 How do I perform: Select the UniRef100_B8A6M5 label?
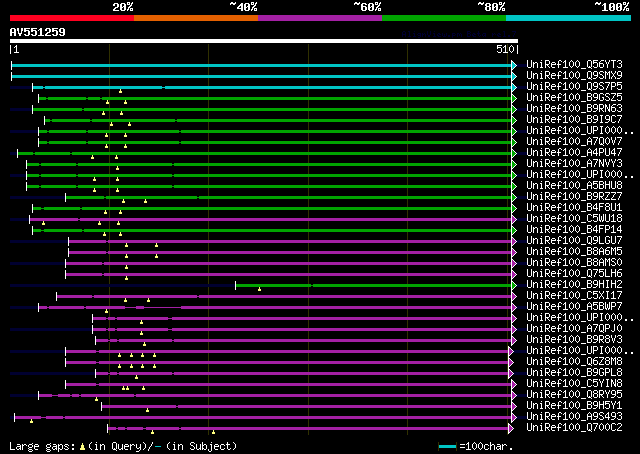point(574,252)
